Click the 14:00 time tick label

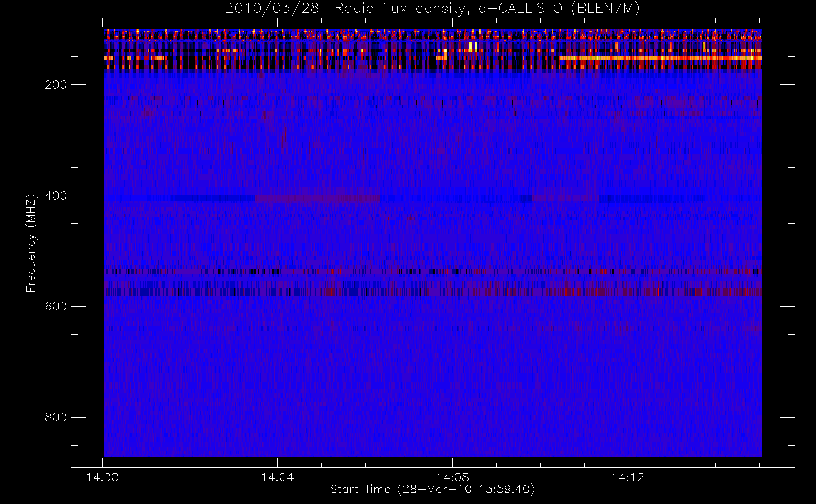coord(102,477)
